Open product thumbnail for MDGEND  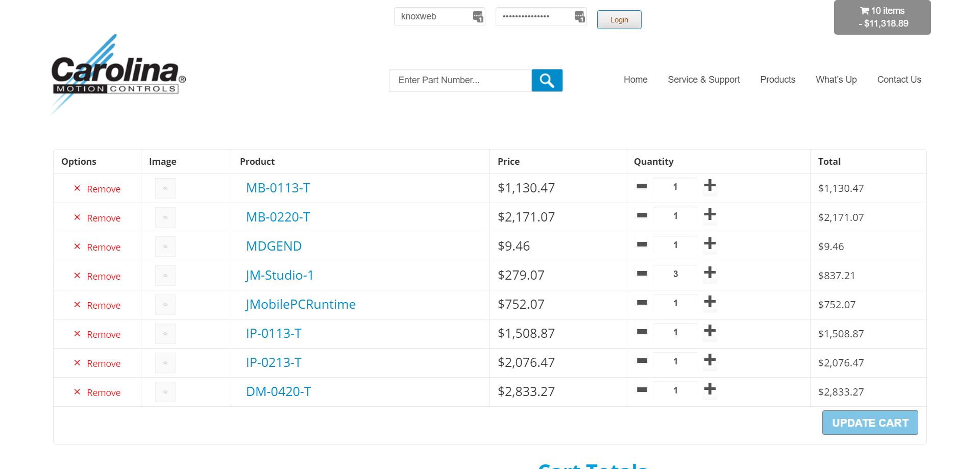(165, 246)
